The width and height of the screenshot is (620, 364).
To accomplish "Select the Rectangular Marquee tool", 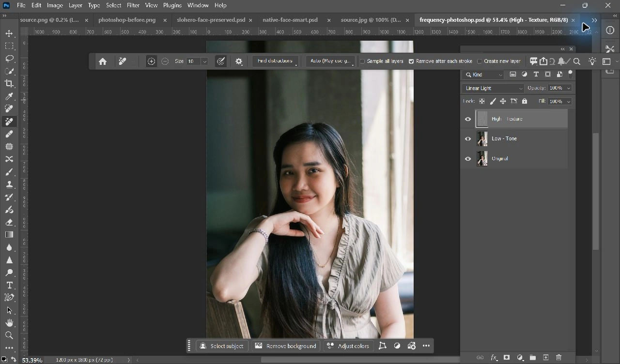I will (x=9, y=46).
